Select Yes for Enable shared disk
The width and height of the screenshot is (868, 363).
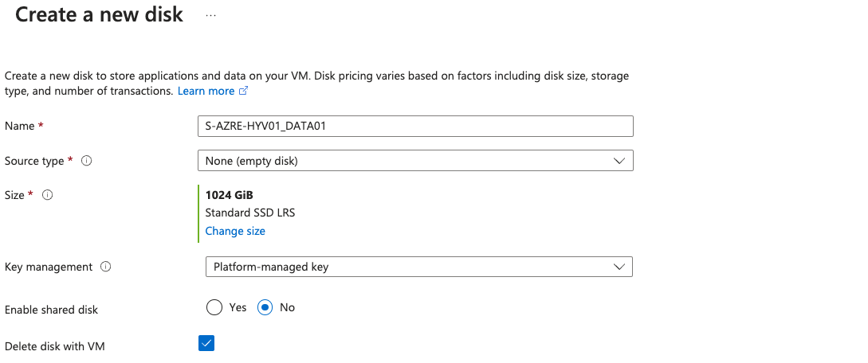tap(214, 307)
